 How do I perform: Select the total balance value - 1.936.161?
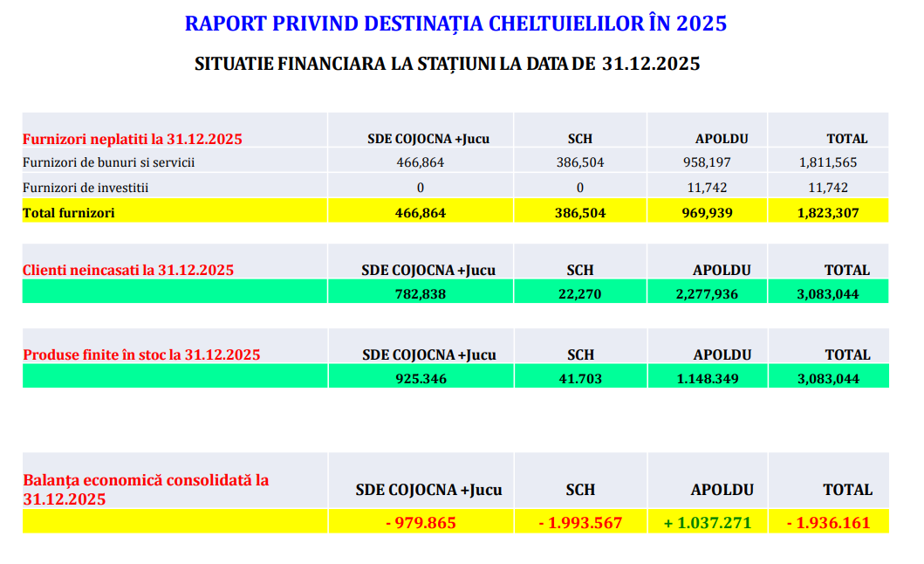click(x=828, y=523)
